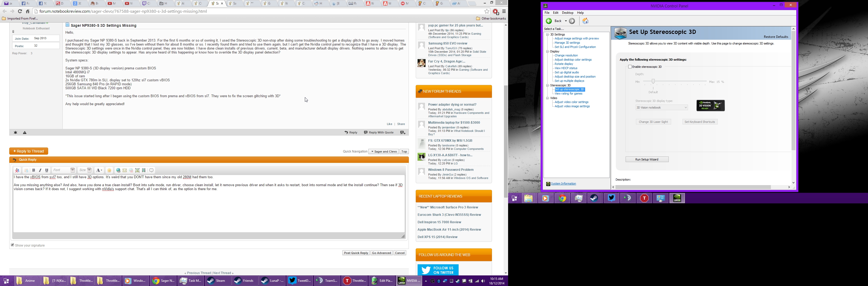
Task: Toggle bold in the quick reply toolbar
Action: pyautogui.click(x=34, y=170)
